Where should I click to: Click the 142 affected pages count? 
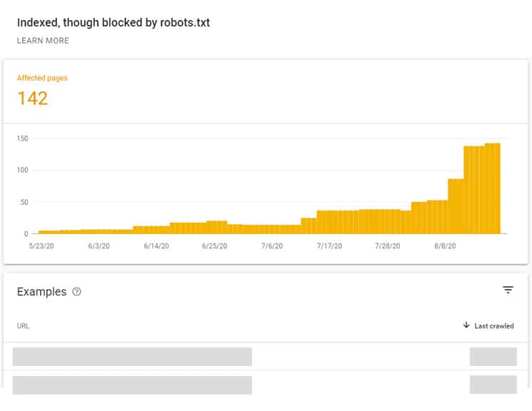click(32, 98)
